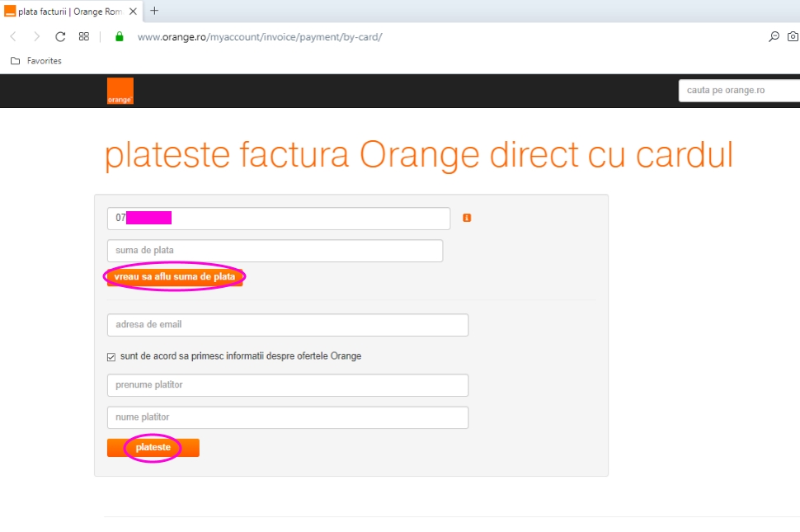
Task: Click the 'prenume platitor' field
Action: (287, 385)
